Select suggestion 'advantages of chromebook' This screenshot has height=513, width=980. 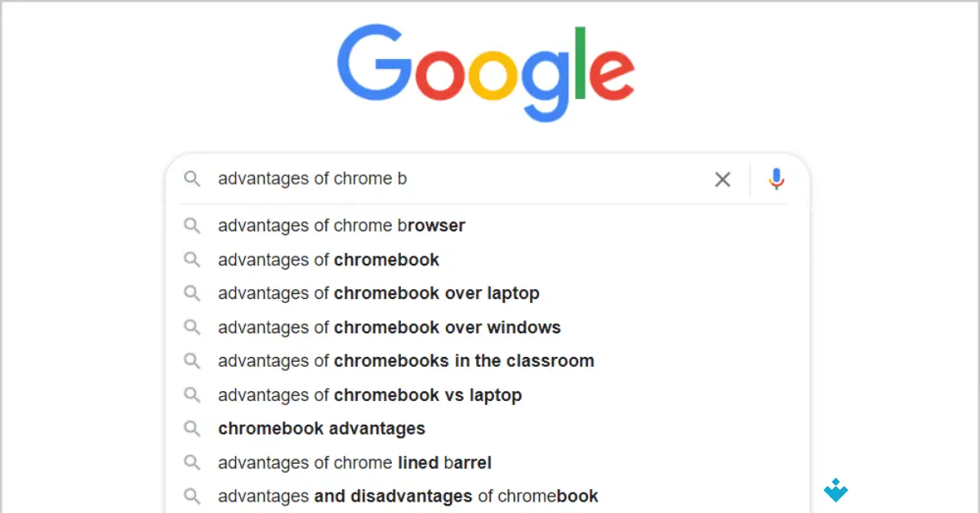(328, 260)
